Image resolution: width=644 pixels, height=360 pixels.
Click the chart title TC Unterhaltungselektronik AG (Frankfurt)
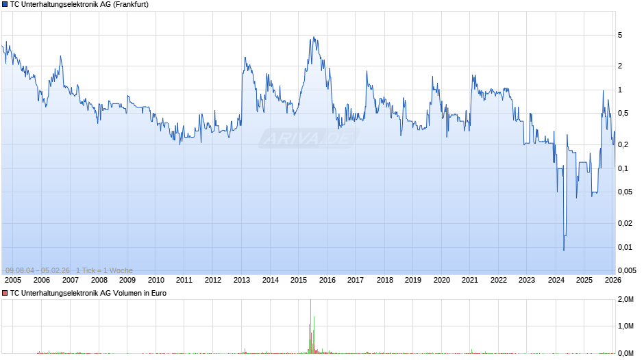(79, 5)
